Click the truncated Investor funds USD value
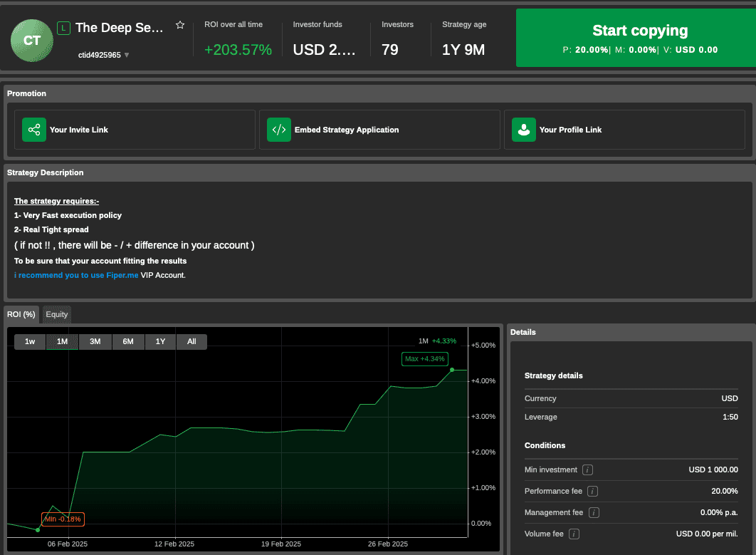Image resolution: width=756 pixels, height=555 pixels. [x=324, y=50]
